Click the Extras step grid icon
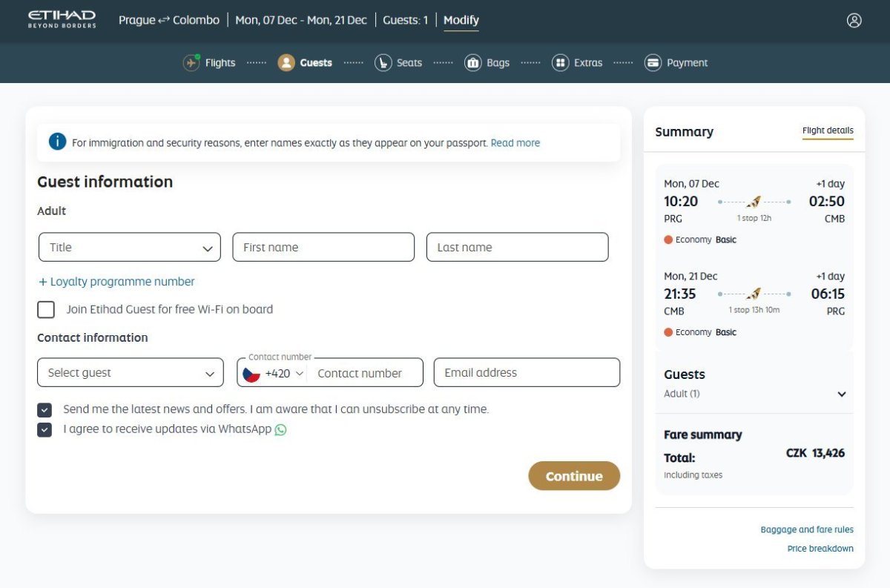 [561, 63]
